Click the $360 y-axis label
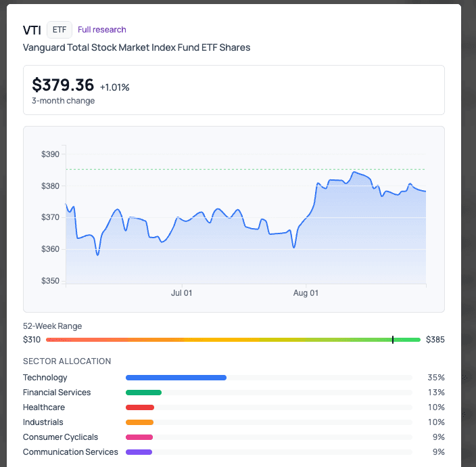This screenshot has width=476, height=467. click(51, 249)
